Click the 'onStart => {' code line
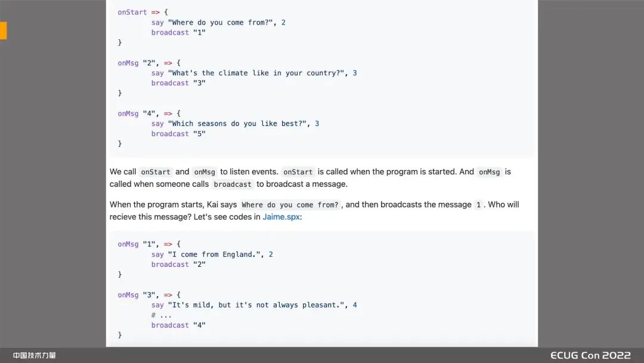This screenshot has width=644, height=363. 143,12
